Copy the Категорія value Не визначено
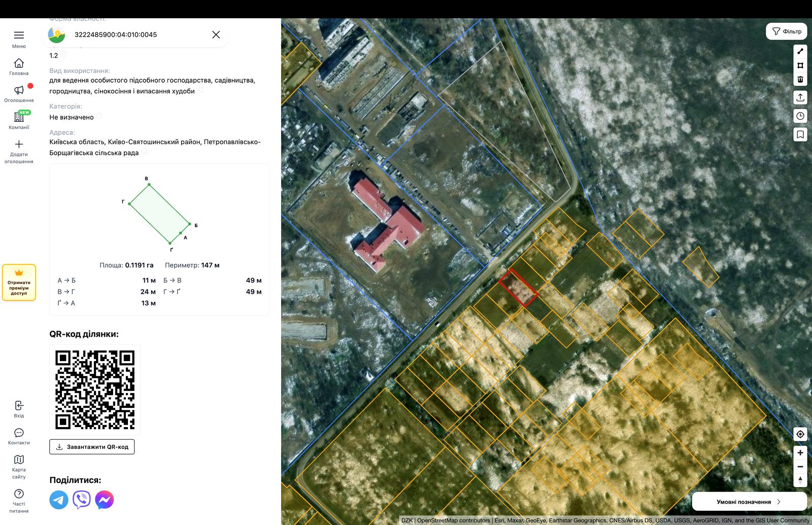This screenshot has width=812, height=525. (x=99, y=116)
